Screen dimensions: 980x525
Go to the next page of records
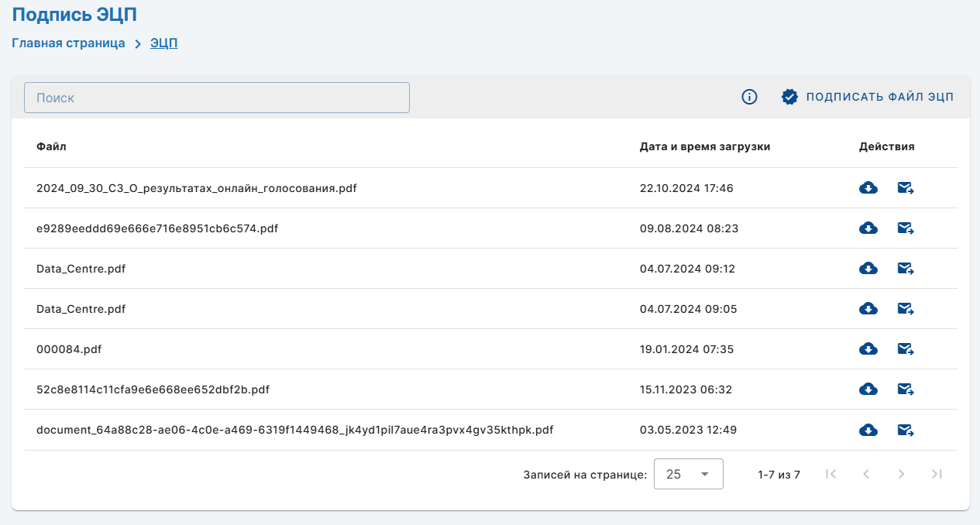point(901,474)
